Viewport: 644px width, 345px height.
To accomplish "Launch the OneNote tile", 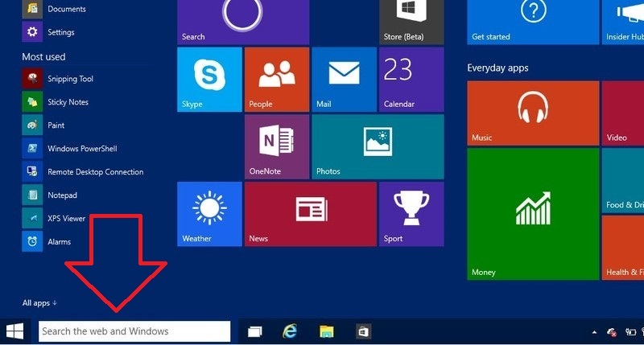I will [x=276, y=146].
